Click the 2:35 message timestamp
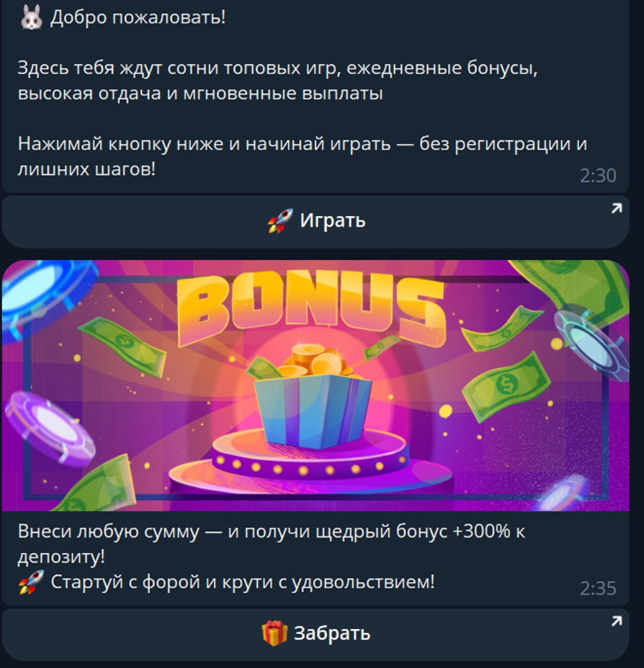 [598, 588]
